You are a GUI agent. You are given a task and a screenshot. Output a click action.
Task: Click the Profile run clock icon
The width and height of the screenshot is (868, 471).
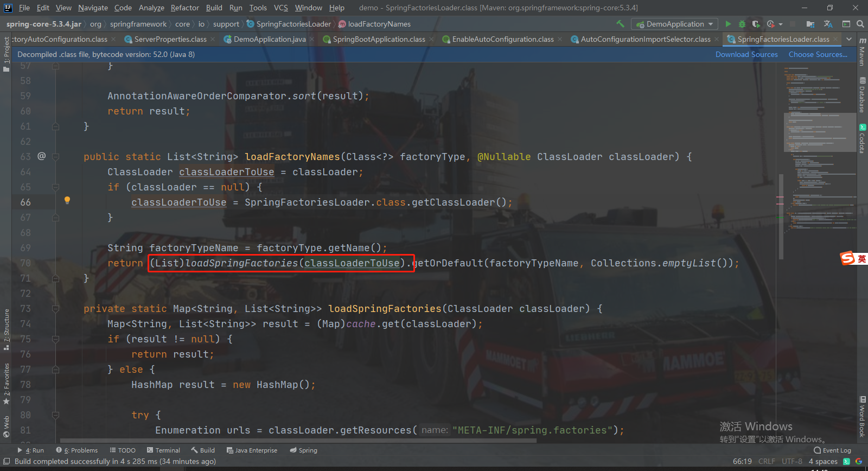(x=771, y=24)
